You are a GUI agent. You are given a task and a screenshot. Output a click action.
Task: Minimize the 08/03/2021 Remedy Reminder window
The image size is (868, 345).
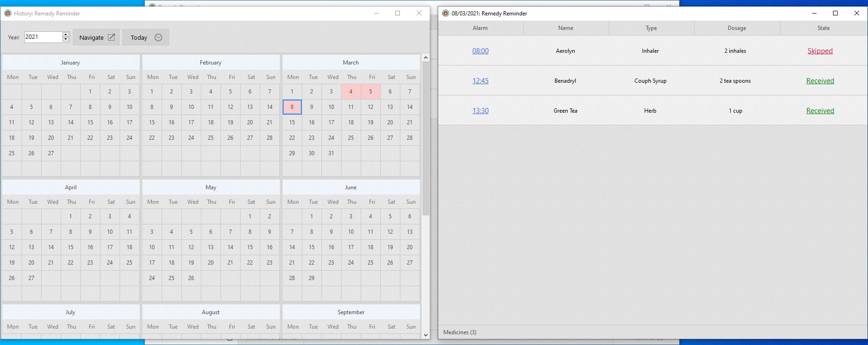(x=814, y=13)
